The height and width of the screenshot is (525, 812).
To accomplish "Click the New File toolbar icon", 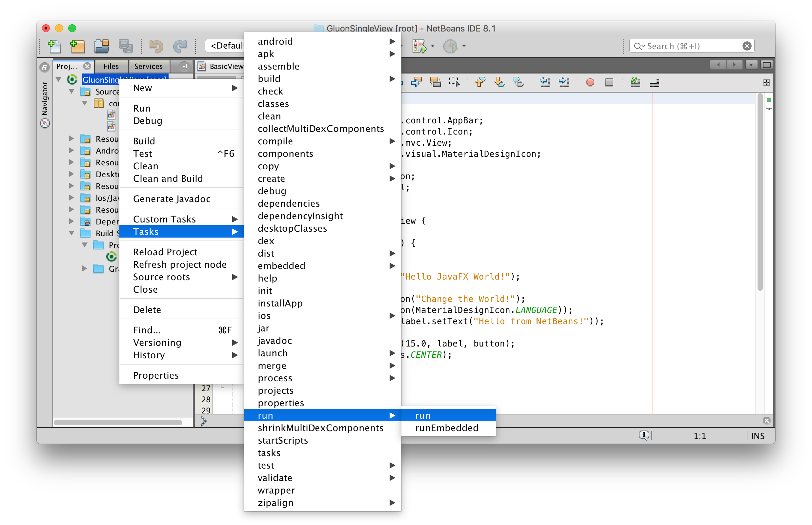I will click(54, 46).
